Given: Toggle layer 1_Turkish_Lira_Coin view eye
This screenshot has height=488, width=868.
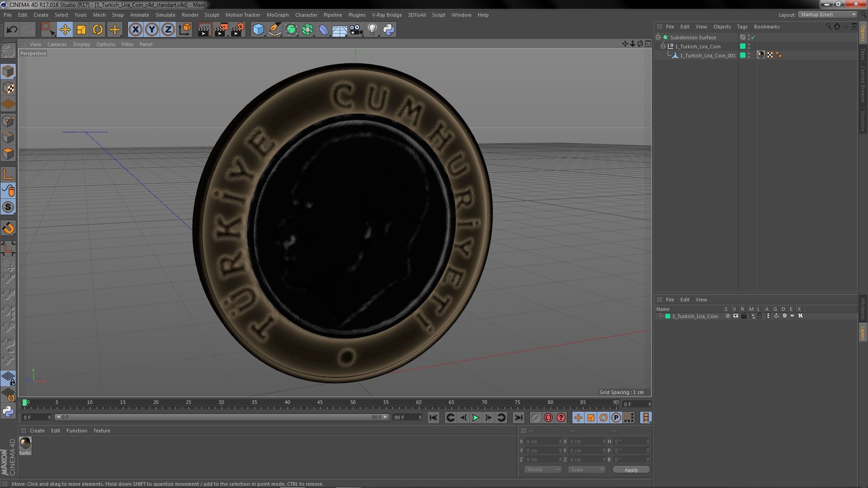Looking at the screenshot, I should tap(736, 316).
